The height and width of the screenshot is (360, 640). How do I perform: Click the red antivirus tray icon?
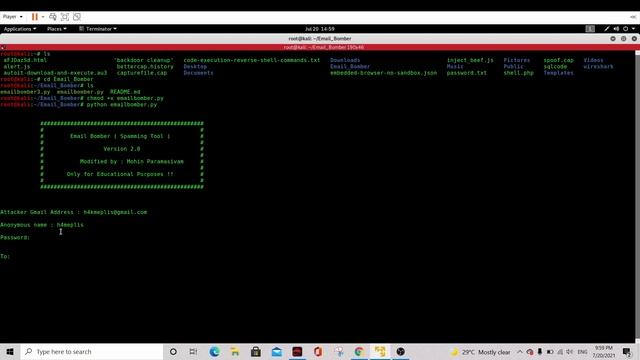[530, 352]
